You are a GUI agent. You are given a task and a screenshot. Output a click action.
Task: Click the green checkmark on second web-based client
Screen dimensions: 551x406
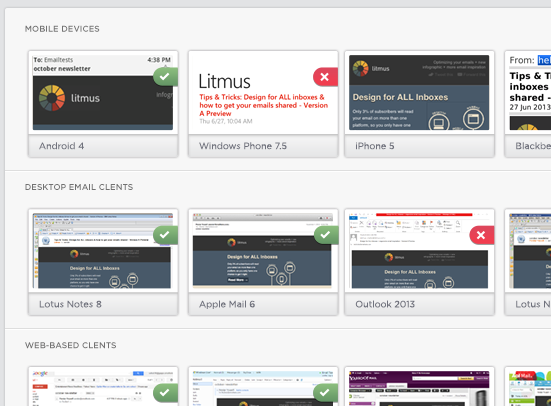[326, 393]
